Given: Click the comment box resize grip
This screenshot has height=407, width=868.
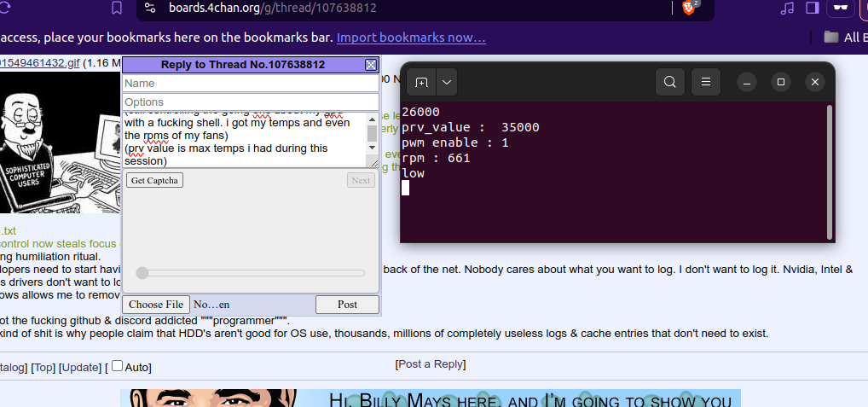Looking at the screenshot, I should tap(374, 163).
